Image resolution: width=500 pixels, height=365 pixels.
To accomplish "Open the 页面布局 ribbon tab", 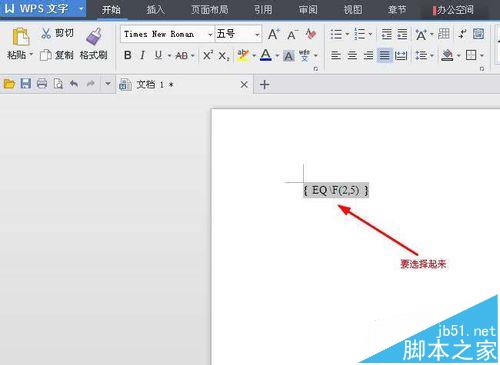I will pos(209,10).
